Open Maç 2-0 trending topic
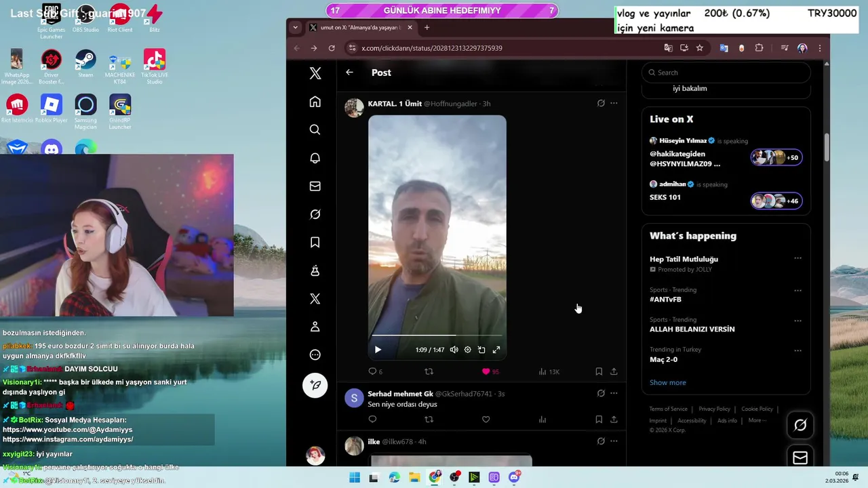This screenshot has height=488, width=868. [x=663, y=359]
